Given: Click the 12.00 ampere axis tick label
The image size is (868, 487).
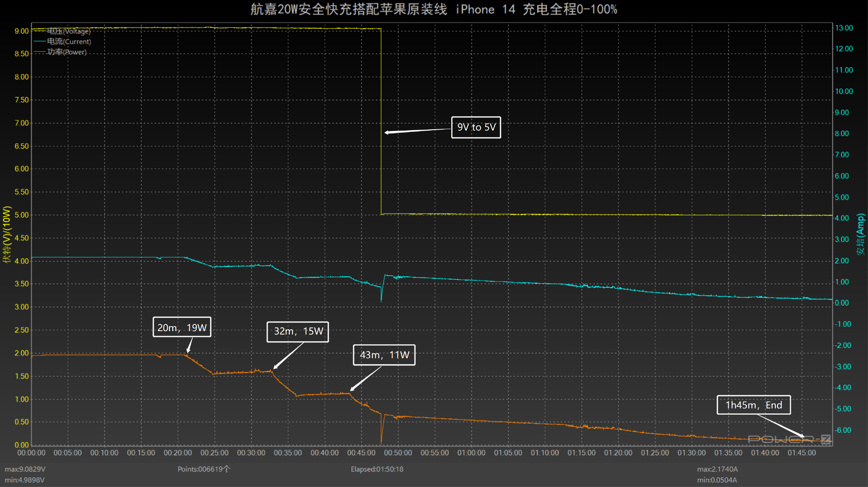Looking at the screenshot, I should point(844,49).
